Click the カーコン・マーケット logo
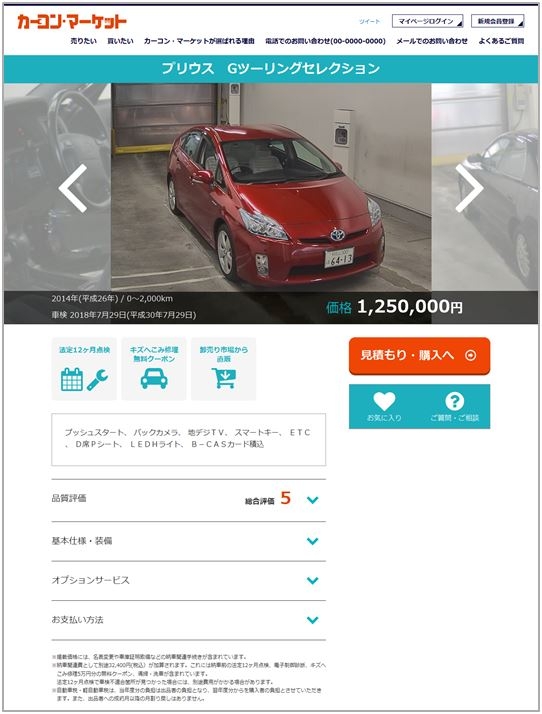This screenshot has width=542, height=714. coord(72,21)
